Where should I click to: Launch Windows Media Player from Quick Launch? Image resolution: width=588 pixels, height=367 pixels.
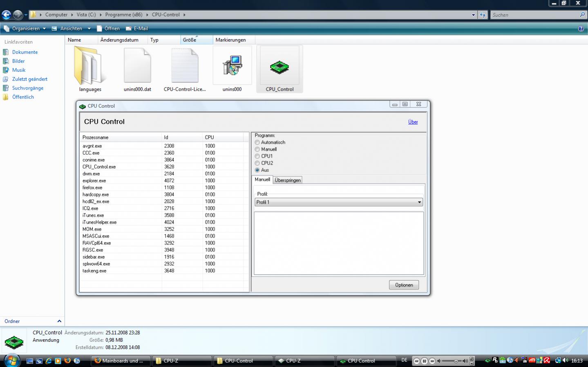pos(58,361)
